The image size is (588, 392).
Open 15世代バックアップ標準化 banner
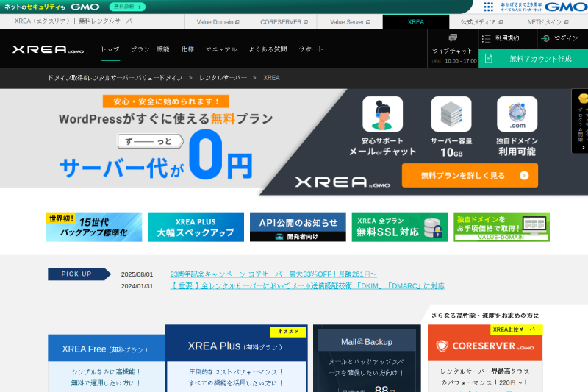[x=94, y=227]
